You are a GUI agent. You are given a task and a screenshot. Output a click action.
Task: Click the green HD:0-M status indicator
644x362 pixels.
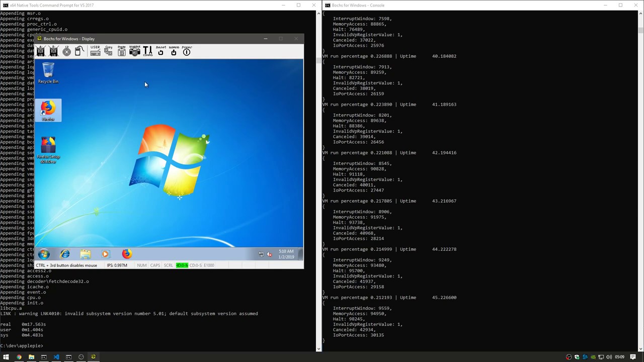[182, 265]
